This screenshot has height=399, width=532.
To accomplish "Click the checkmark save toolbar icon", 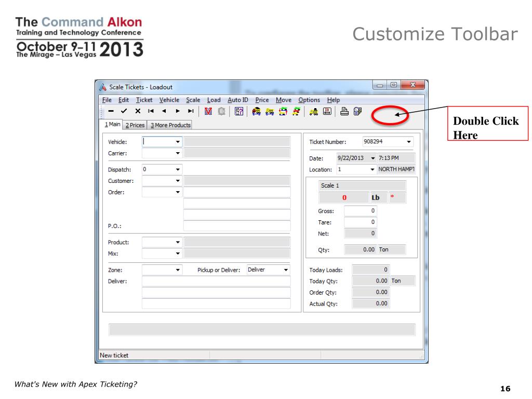I will [x=124, y=111].
